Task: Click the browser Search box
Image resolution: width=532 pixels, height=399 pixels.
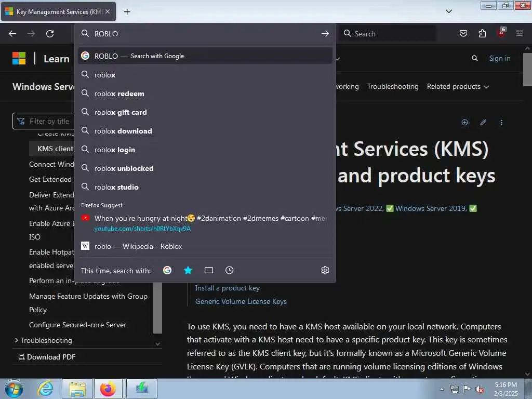Action: (388, 34)
